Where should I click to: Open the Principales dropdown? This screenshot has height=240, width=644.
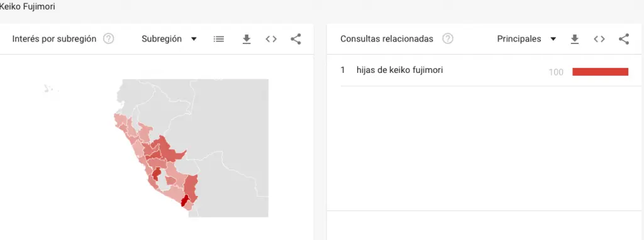point(526,39)
